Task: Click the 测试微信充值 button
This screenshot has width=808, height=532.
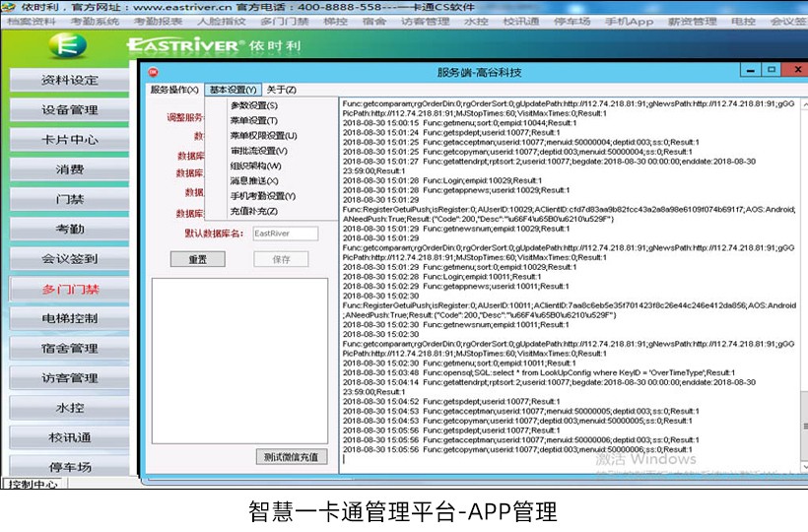Action: (291, 457)
